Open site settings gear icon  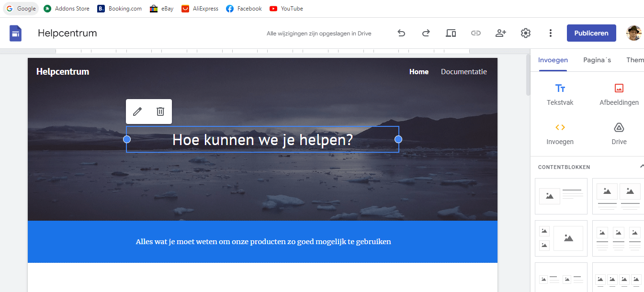[526, 33]
